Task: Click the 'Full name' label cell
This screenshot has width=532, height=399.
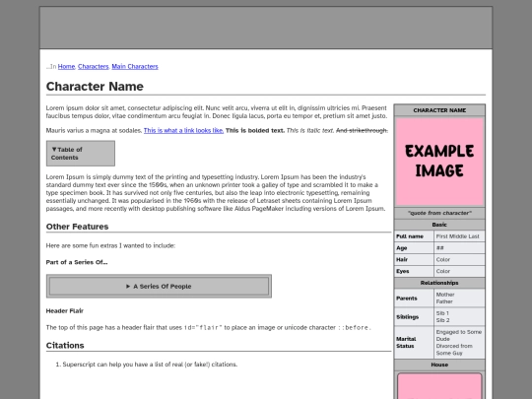Action: [x=414, y=236]
